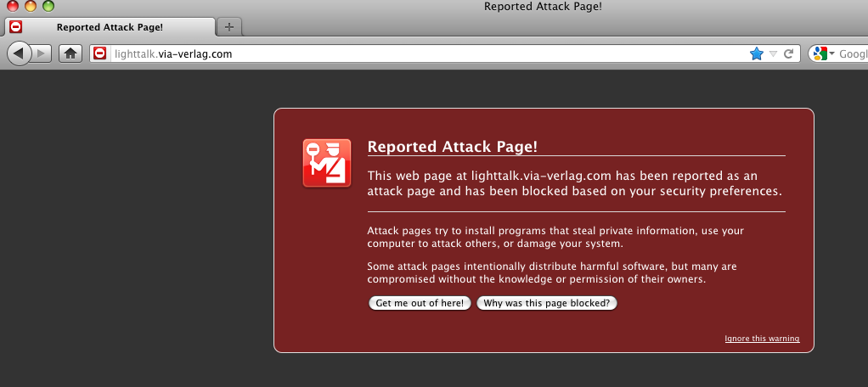Screen dimensions: 868x387
Task: Click the police officer attack warning icon
Action: click(327, 163)
